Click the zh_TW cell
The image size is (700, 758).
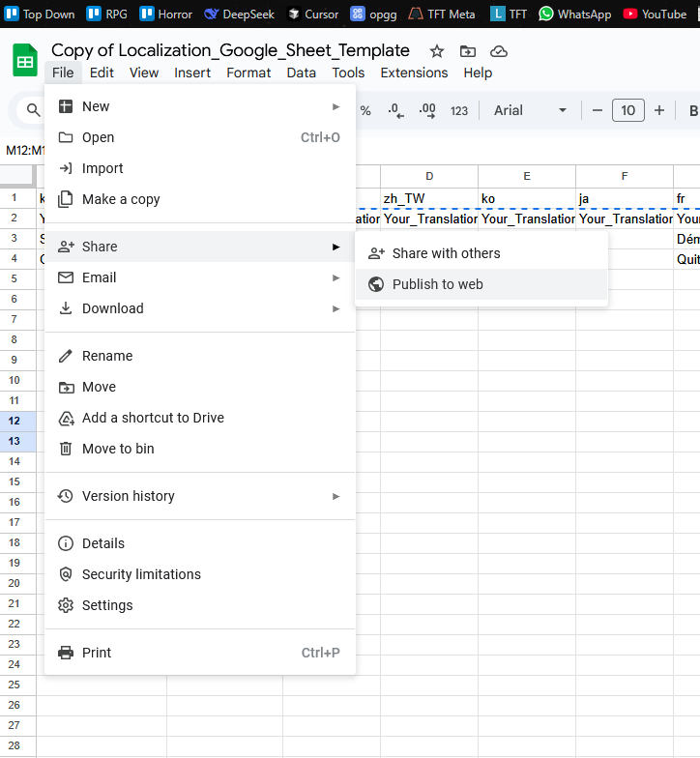(429, 199)
